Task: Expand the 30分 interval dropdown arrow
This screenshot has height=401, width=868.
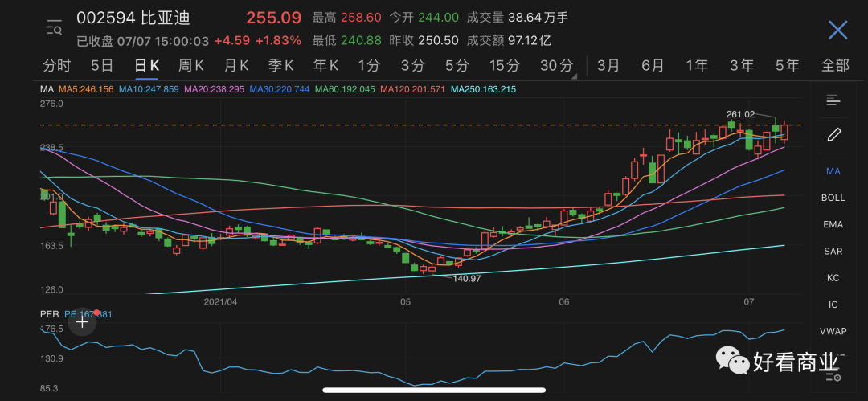Action: click(x=575, y=75)
